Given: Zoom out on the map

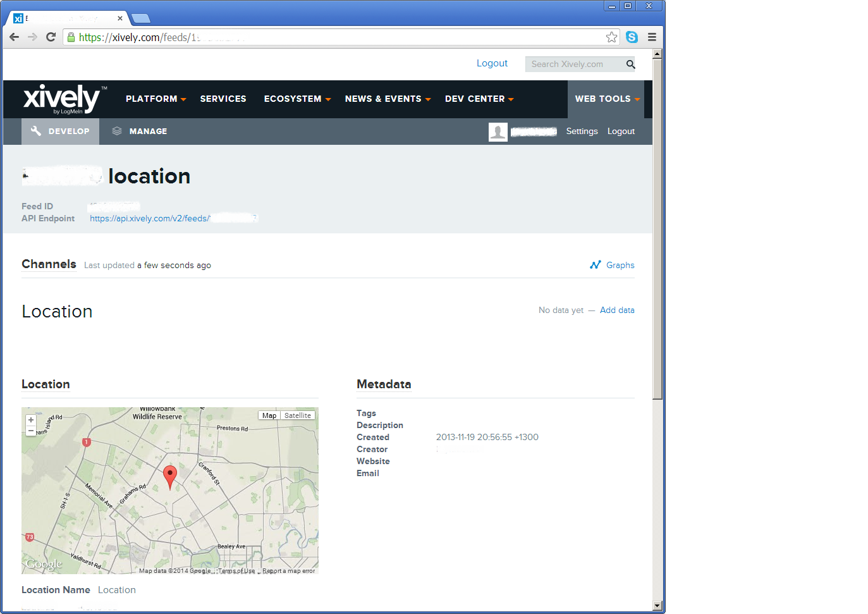Looking at the screenshot, I should coord(31,431).
